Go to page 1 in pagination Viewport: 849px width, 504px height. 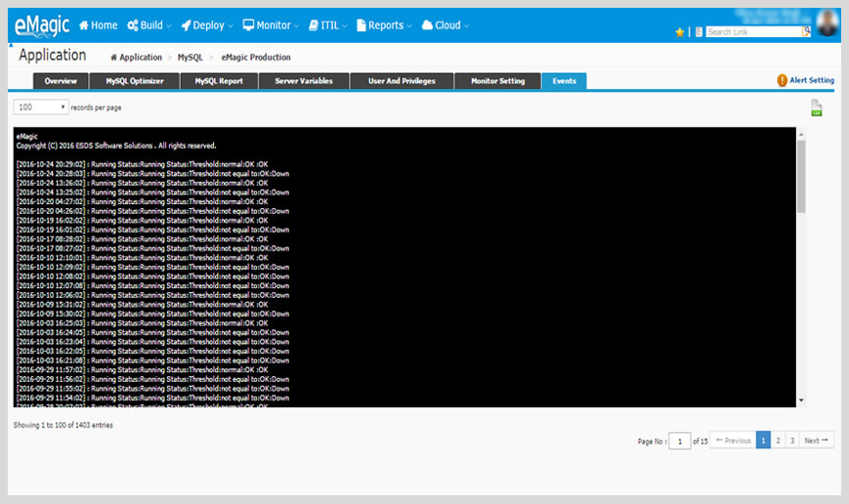click(x=763, y=441)
